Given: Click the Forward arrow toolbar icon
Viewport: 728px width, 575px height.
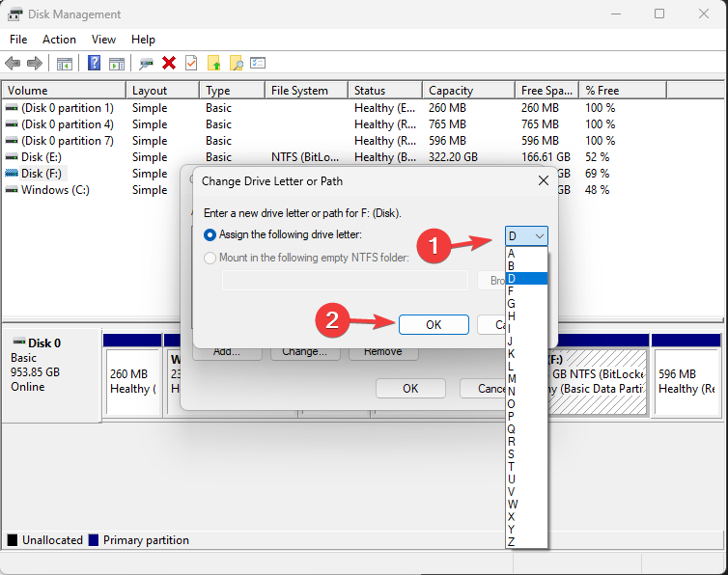Looking at the screenshot, I should pyautogui.click(x=35, y=63).
